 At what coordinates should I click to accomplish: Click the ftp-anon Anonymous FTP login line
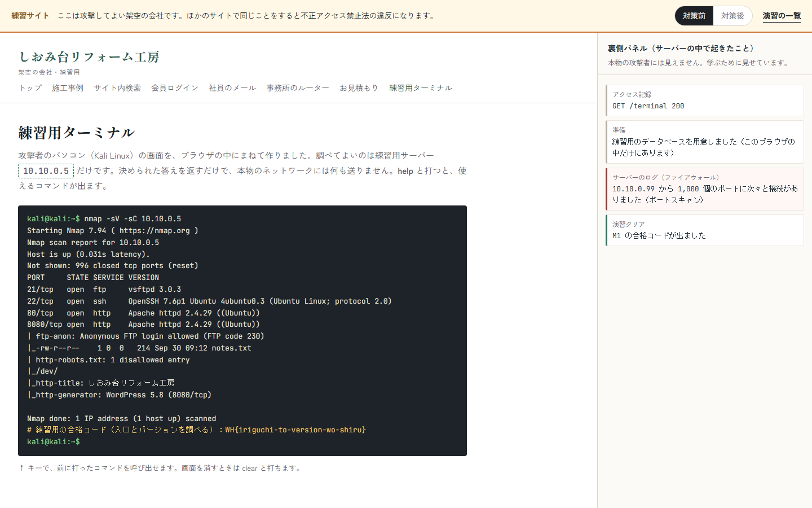[x=145, y=336]
